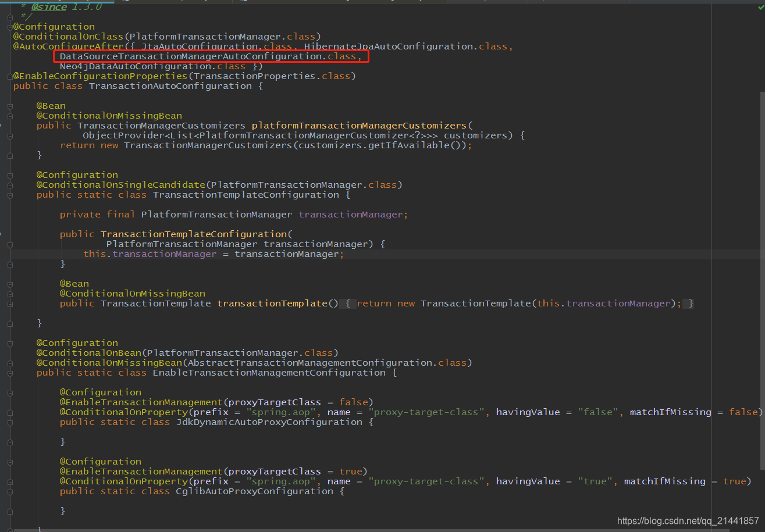765x532 pixels.
Task: Click the @AutoConfigureAfter annotation
Action: tap(69, 47)
